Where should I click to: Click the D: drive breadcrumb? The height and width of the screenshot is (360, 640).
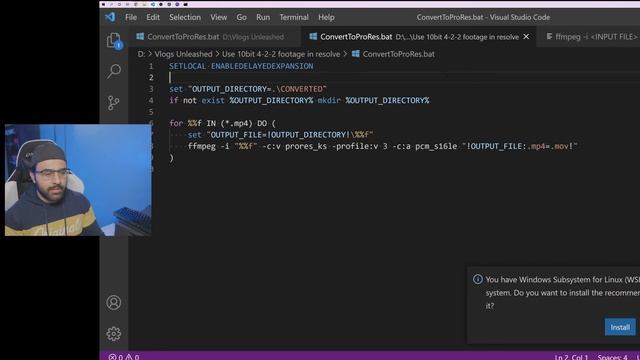(141, 54)
